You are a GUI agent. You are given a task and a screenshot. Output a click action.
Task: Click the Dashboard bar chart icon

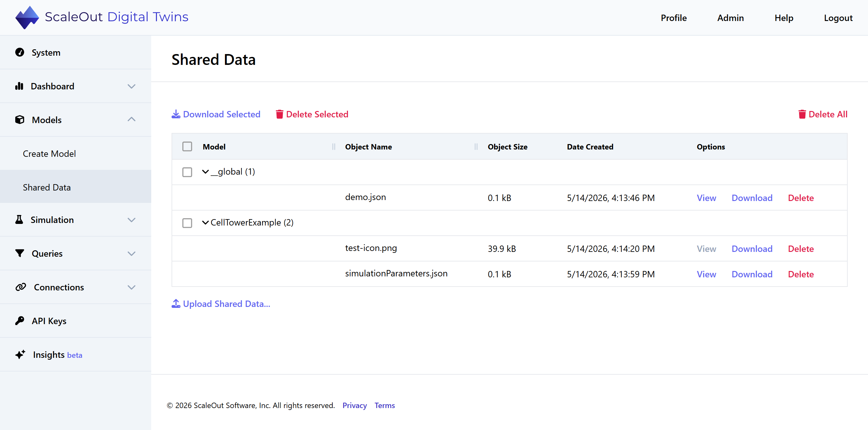click(19, 86)
